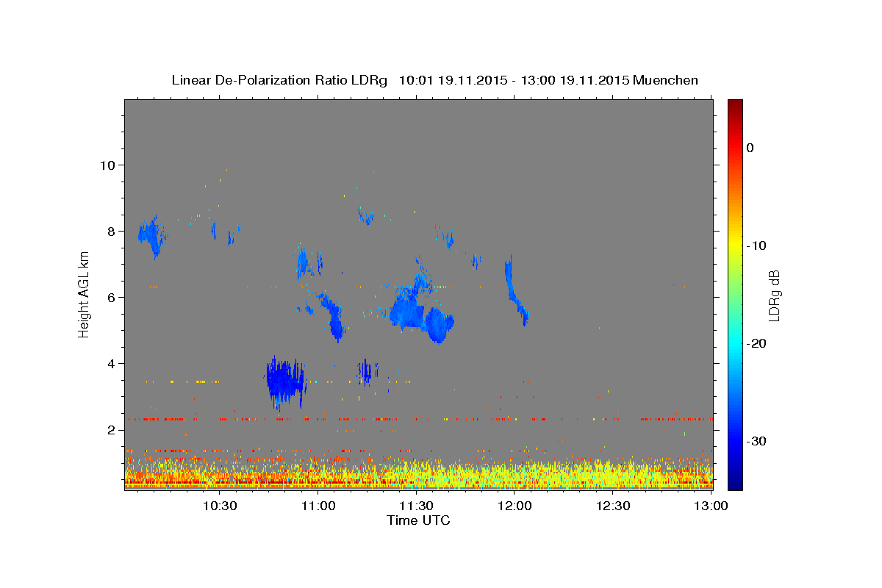Click the height tick label 8
This screenshot has width=882, height=588.
click(113, 231)
